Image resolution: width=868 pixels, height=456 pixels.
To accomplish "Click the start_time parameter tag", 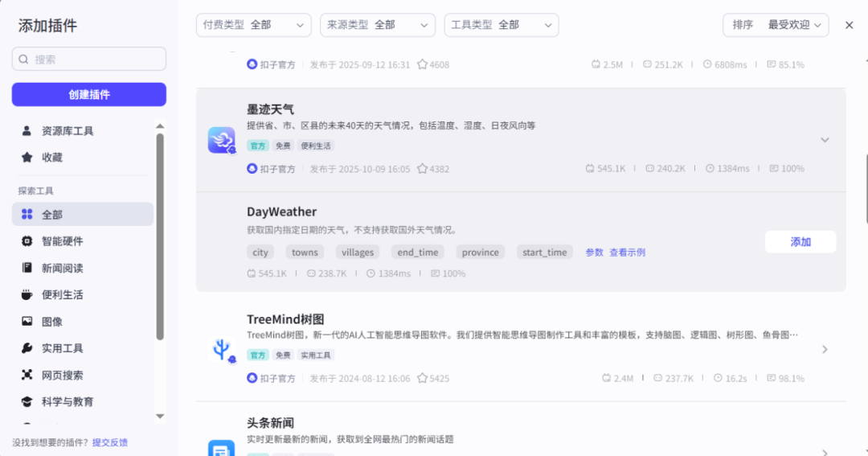I will coord(545,252).
